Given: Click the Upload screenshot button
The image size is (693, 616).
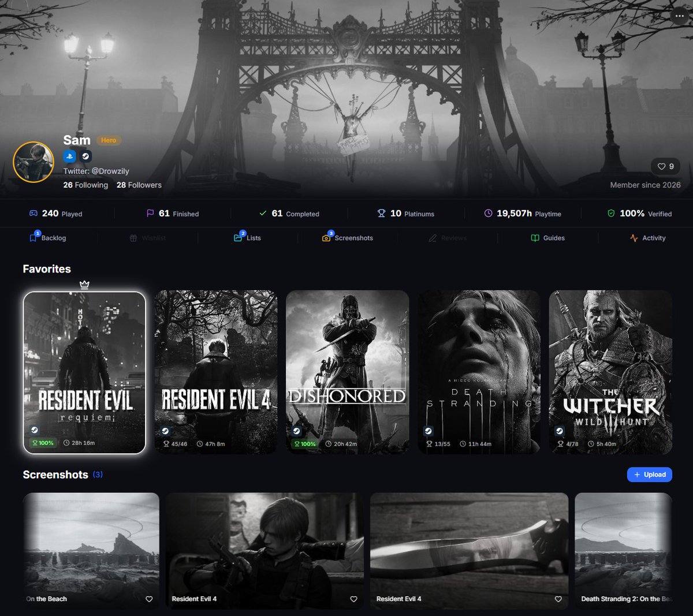Looking at the screenshot, I should click(x=650, y=475).
